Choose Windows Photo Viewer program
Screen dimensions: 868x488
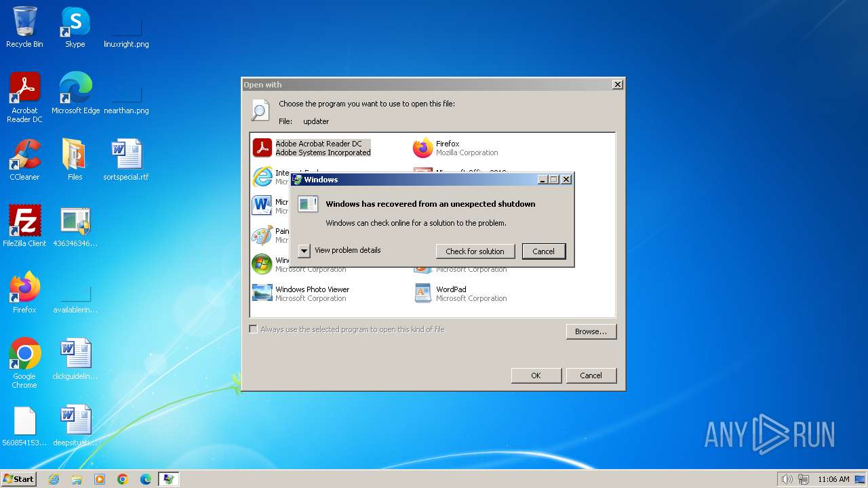302,293
